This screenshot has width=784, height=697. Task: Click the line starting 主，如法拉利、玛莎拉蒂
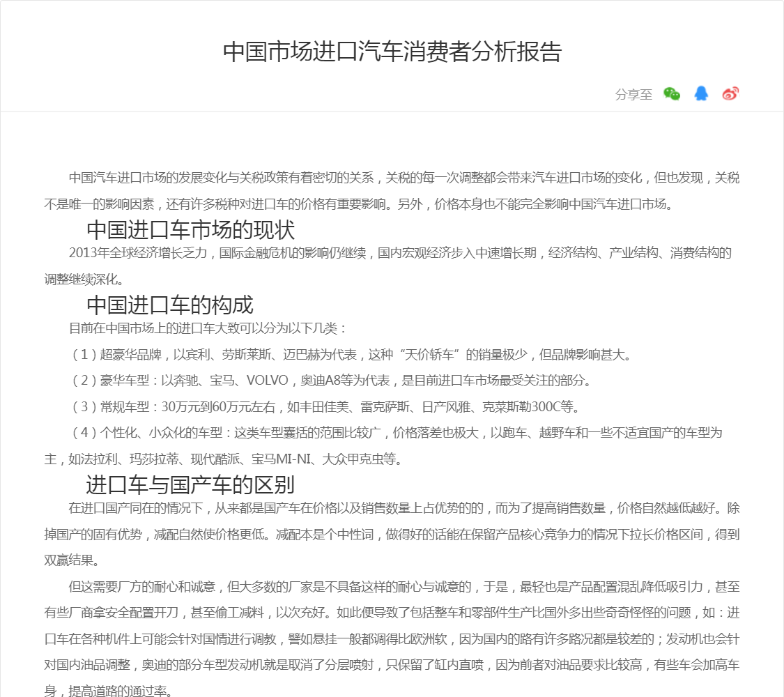click(224, 459)
